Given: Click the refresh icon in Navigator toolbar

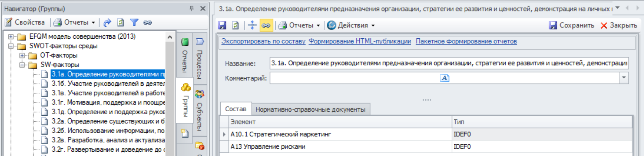Looking at the screenshot, I should (120, 23).
